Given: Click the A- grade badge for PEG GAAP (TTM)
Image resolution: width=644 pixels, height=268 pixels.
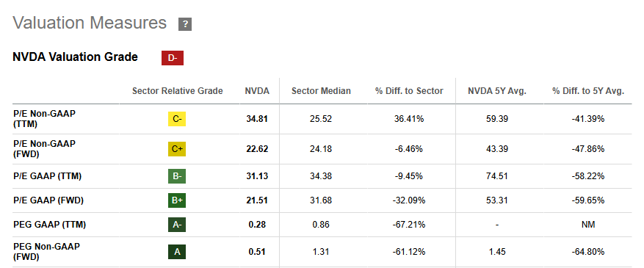Looking at the screenshot, I should point(177,225).
